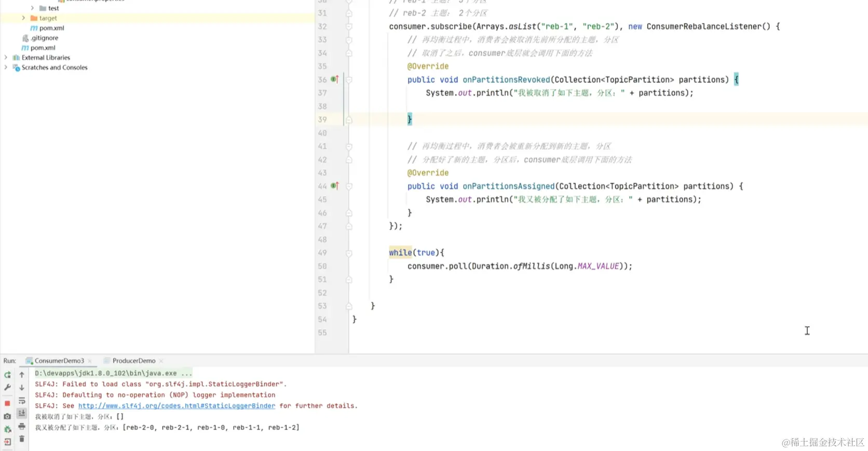Click on onPartitionsRevoked method name
Screen dimensions: 868x451
pyautogui.click(x=506, y=79)
